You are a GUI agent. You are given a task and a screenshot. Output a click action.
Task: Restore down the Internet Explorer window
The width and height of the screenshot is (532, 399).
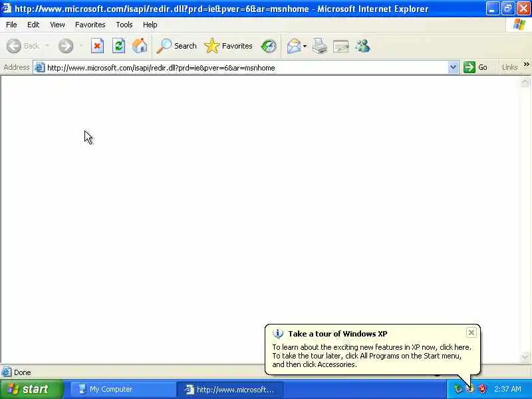[508, 9]
